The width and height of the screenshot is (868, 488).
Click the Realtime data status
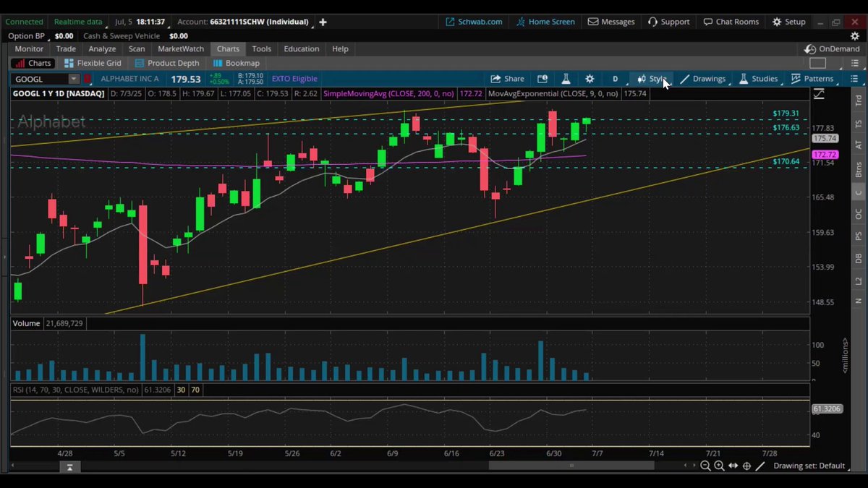pos(77,22)
